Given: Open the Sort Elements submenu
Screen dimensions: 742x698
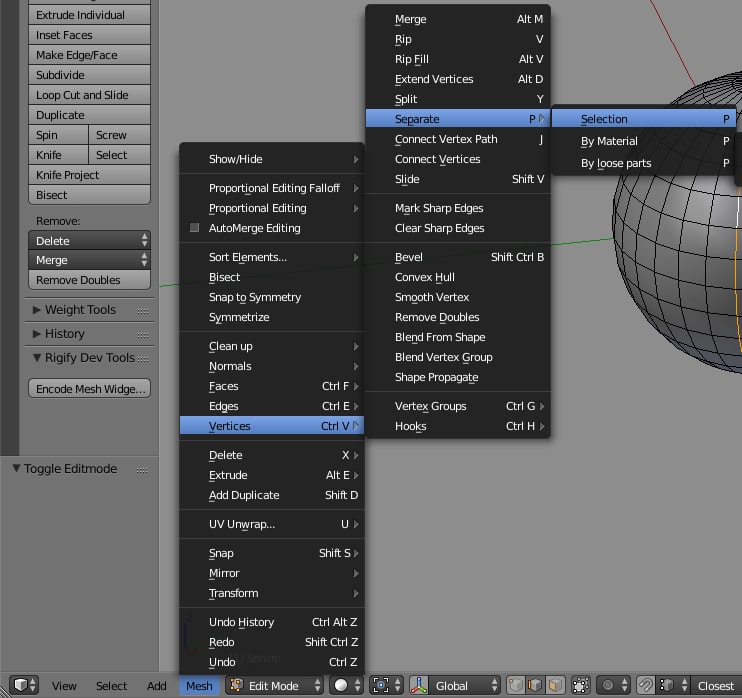Looking at the screenshot, I should click(272, 257).
